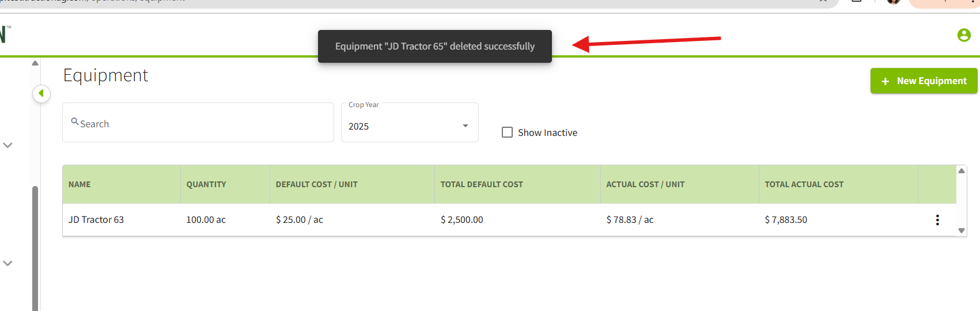
Task: Click the table scrollbar up arrow
Action: point(962,170)
